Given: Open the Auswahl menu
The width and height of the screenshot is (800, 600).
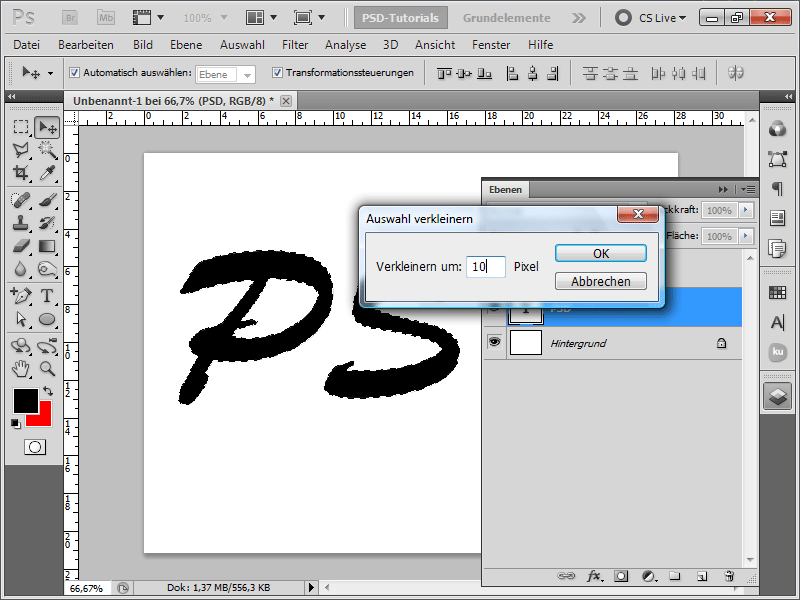Looking at the screenshot, I should (x=242, y=45).
